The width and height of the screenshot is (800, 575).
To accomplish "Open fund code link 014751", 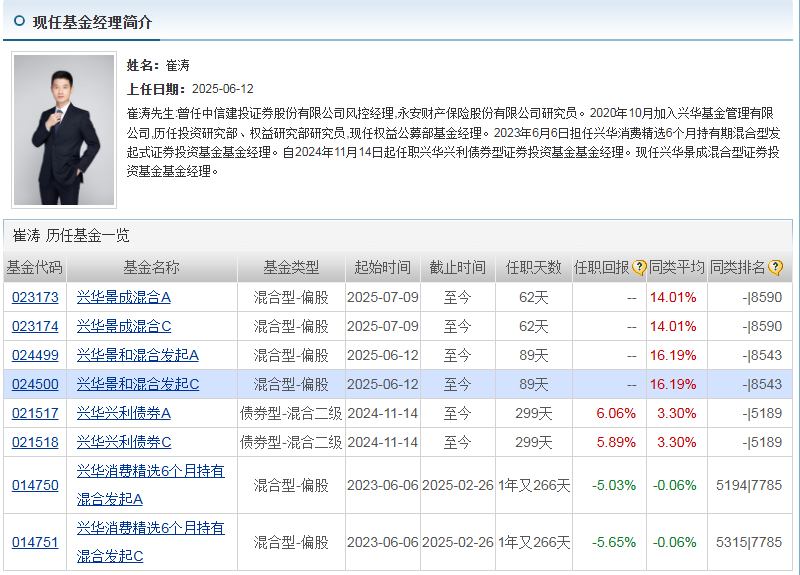I will [x=35, y=543].
